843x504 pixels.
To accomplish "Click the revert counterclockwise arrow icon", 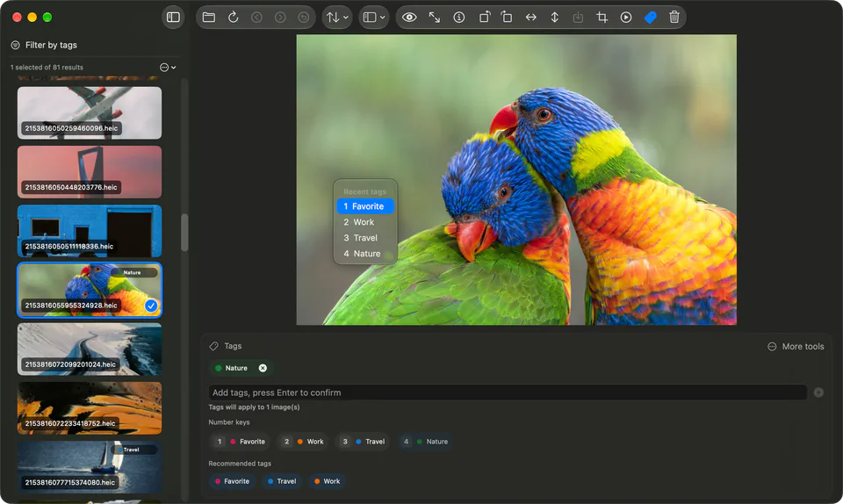I will pos(304,18).
